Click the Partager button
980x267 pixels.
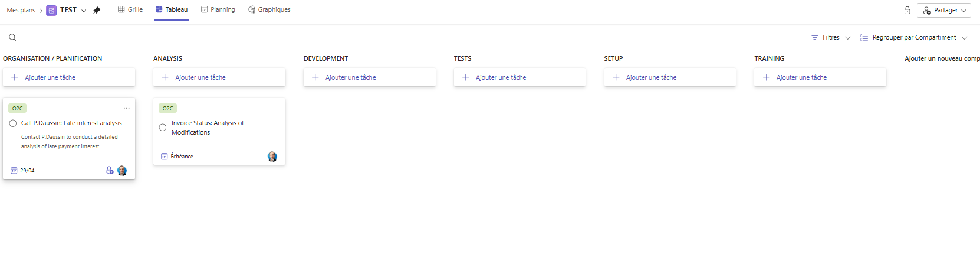[x=943, y=10]
